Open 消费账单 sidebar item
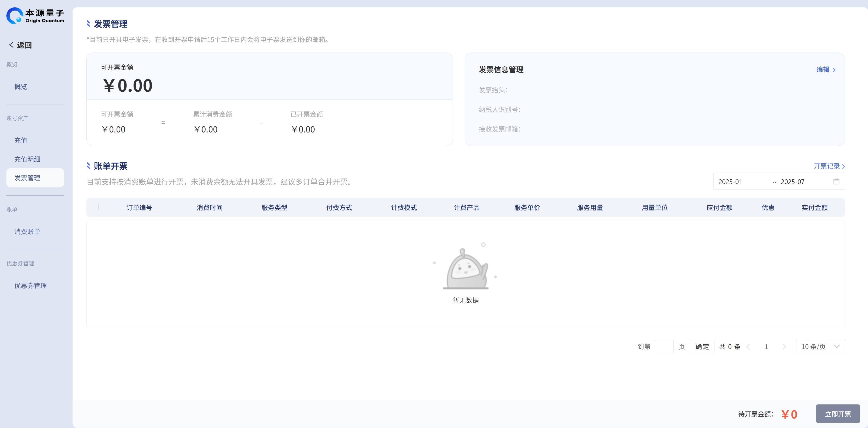Image resolution: width=868 pixels, height=428 pixels. [x=27, y=232]
